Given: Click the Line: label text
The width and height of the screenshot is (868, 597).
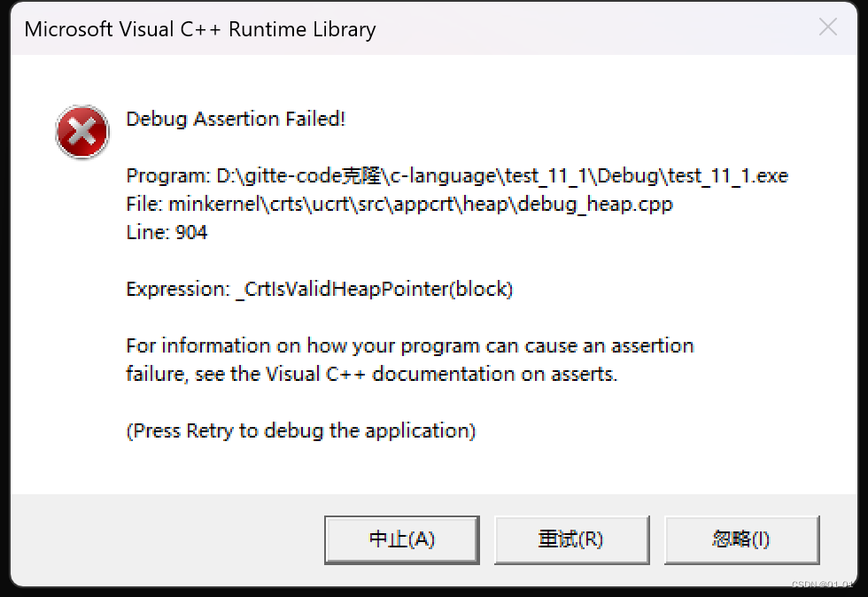Looking at the screenshot, I should coord(147,232).
